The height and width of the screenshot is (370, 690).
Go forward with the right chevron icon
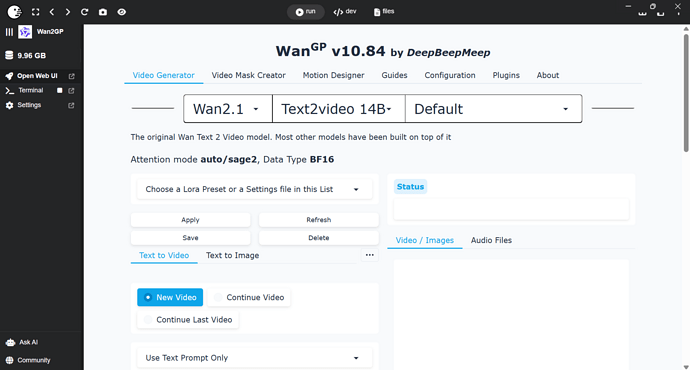click(67, 12)
